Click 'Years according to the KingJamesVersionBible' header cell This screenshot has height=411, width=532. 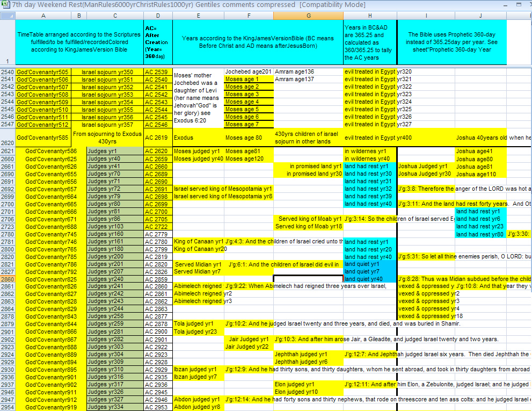pos(258,42)
